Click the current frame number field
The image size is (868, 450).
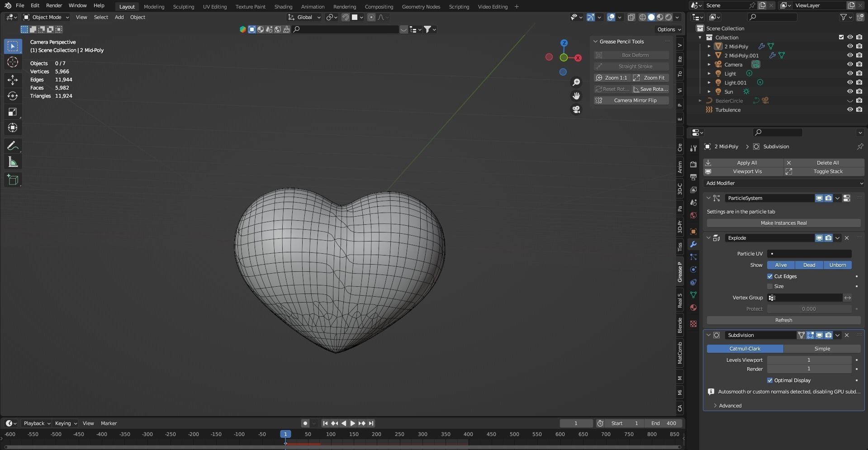point(575,423)
